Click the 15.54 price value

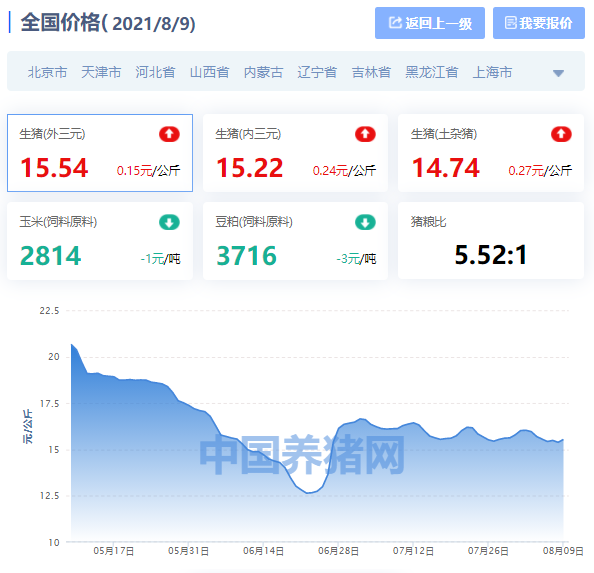pyautogui.click(x=54, y=168)
